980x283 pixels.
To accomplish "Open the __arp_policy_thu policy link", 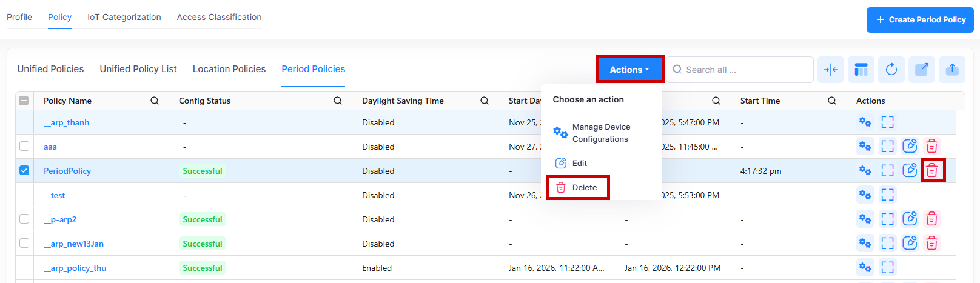I will (x=75, y=268).
